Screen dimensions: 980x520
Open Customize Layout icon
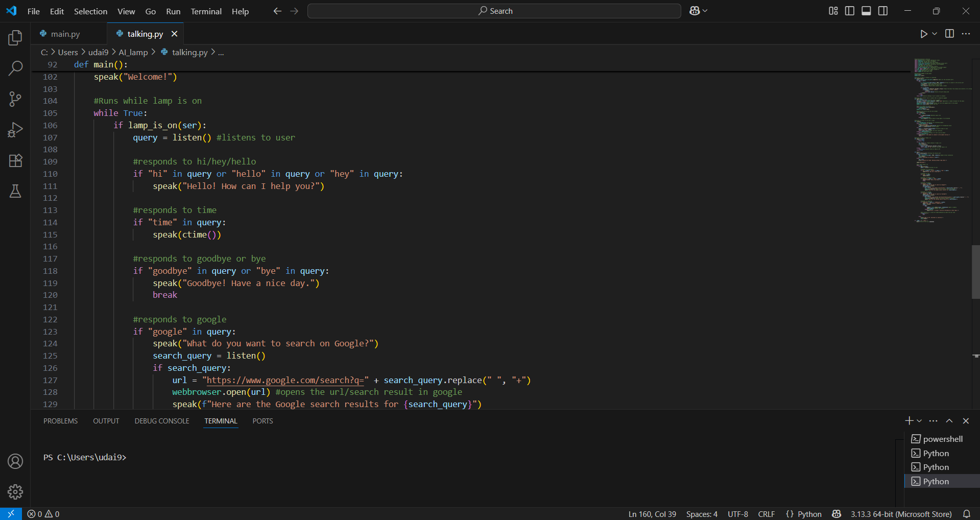pos(833,11)
